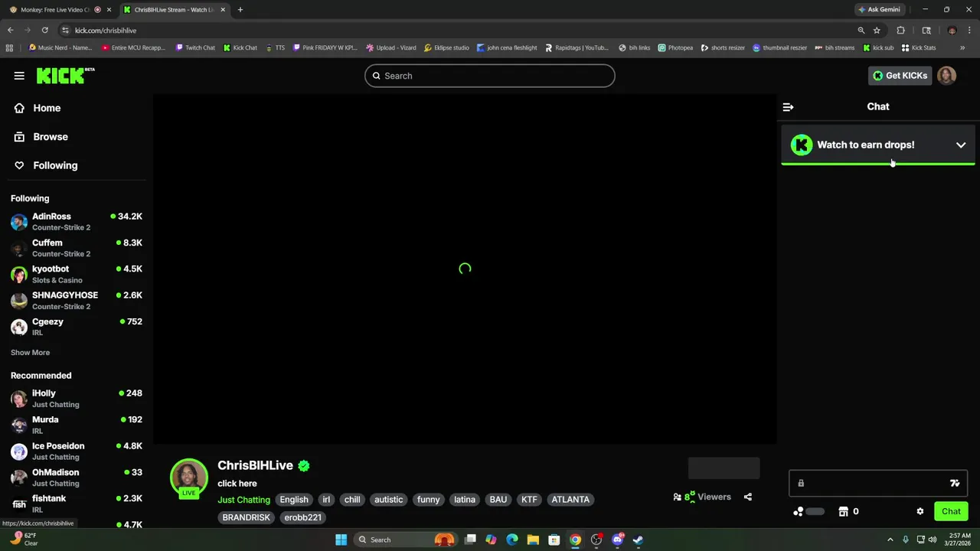
Task: Open iHolly in Recommended channels
Action: click(77, 398)
